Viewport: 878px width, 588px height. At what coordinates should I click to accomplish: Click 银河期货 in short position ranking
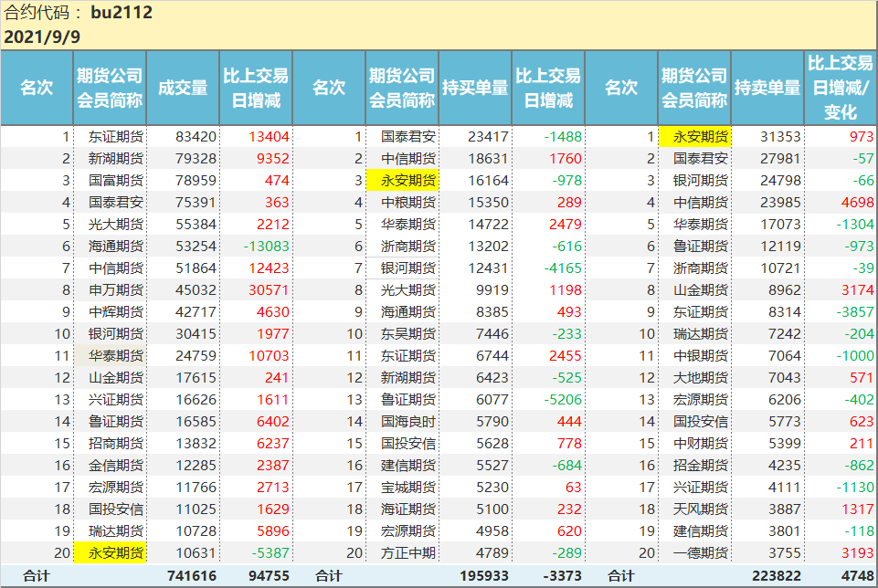coord(700,181)
